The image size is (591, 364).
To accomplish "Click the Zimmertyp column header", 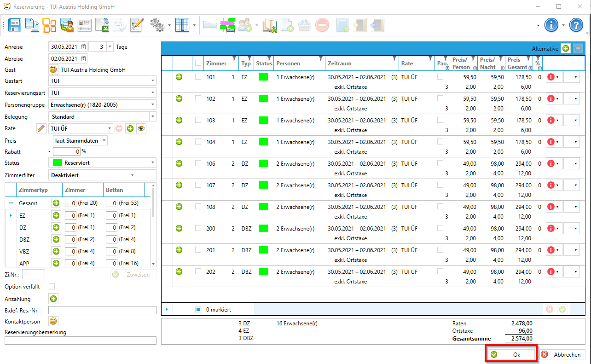I will (39, 190).
